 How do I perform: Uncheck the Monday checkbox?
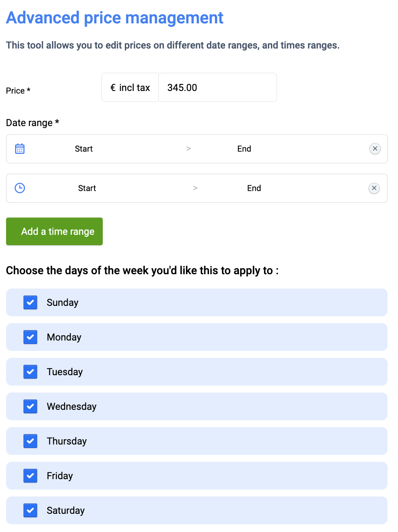click(x=30, y=337)
